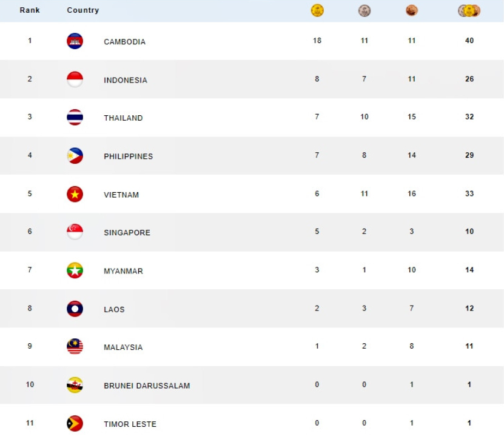Screen dimensions: 504x442
Task: Click Cambodia's total medal count 40
Action: (x=469, y=41)
